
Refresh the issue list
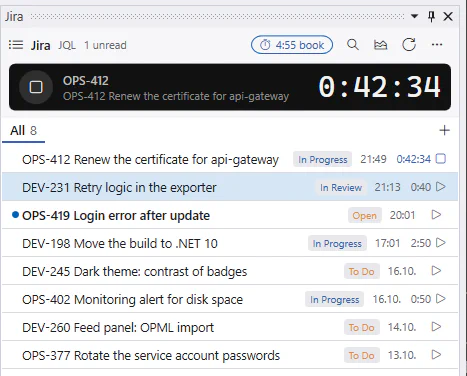409,45
